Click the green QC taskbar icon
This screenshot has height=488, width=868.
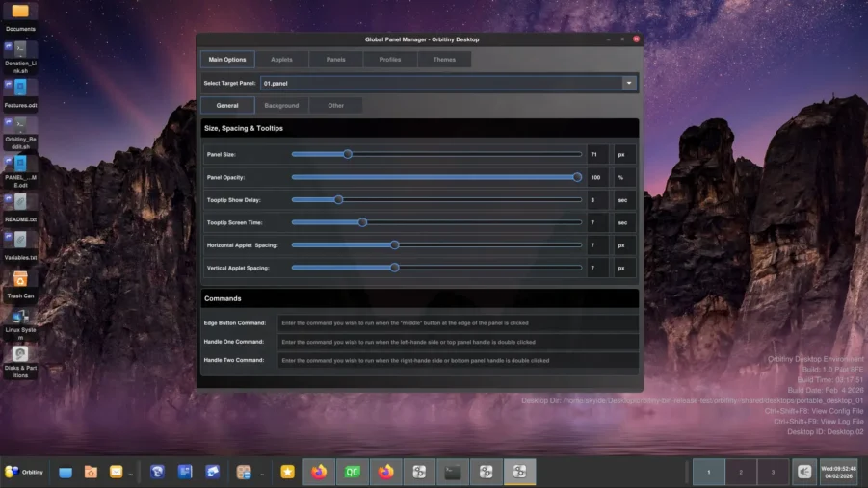(x=353, y=472)
